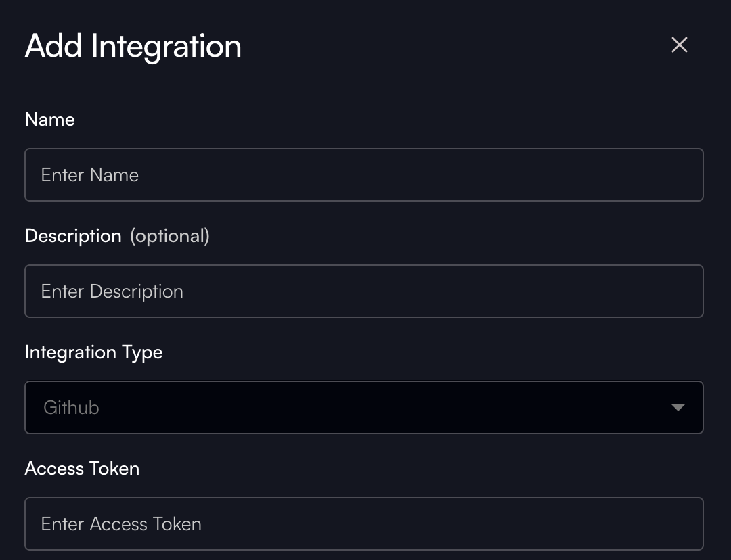731x560 pixels.
Task: Click the Name field label
Action: pyautogui.click(x=49, y=120)
